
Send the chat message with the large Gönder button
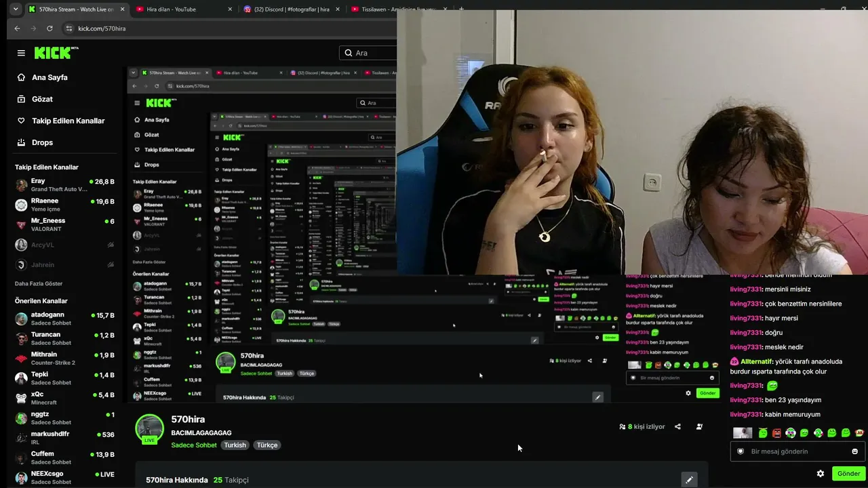848,474
